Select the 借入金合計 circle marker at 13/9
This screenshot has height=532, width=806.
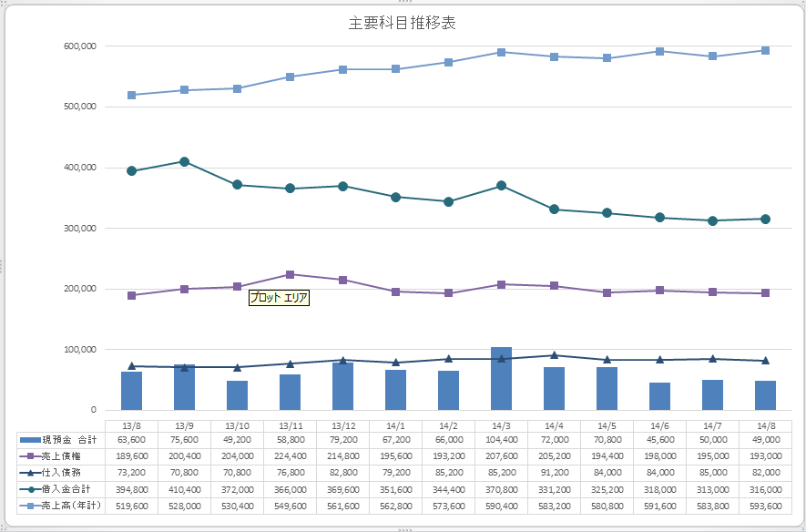(185, 161)
